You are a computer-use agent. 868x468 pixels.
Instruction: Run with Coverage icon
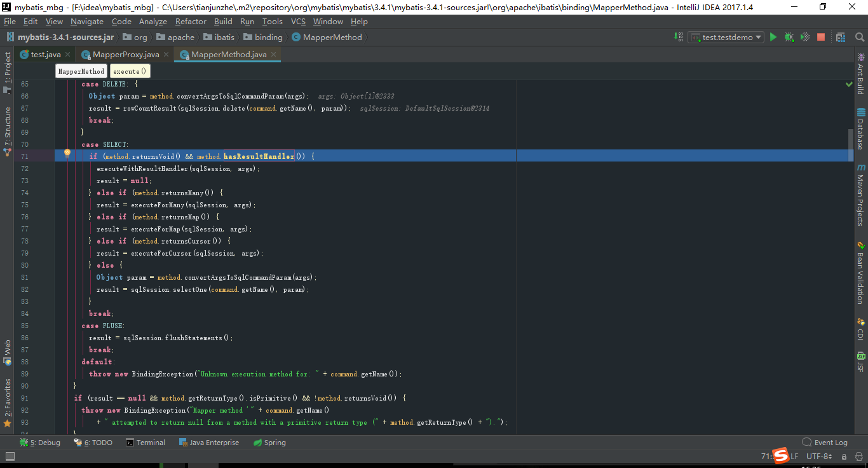(x=804, y=37)
